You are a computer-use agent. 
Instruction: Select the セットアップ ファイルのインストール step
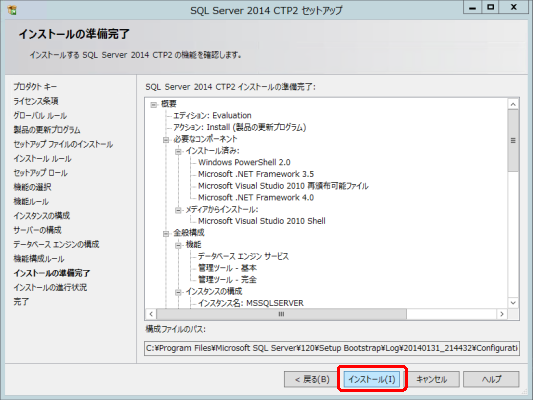(63, 144)
